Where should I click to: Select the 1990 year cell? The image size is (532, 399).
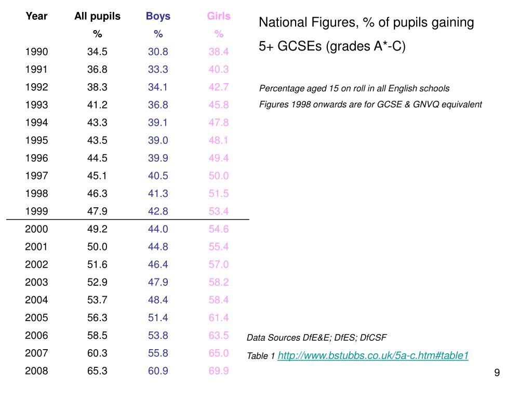[x=36, y=51]
